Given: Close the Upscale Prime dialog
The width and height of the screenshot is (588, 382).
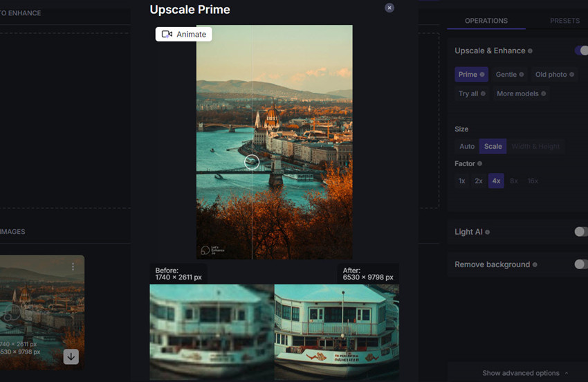Looking at the screenshot, I should click(389, 8).
